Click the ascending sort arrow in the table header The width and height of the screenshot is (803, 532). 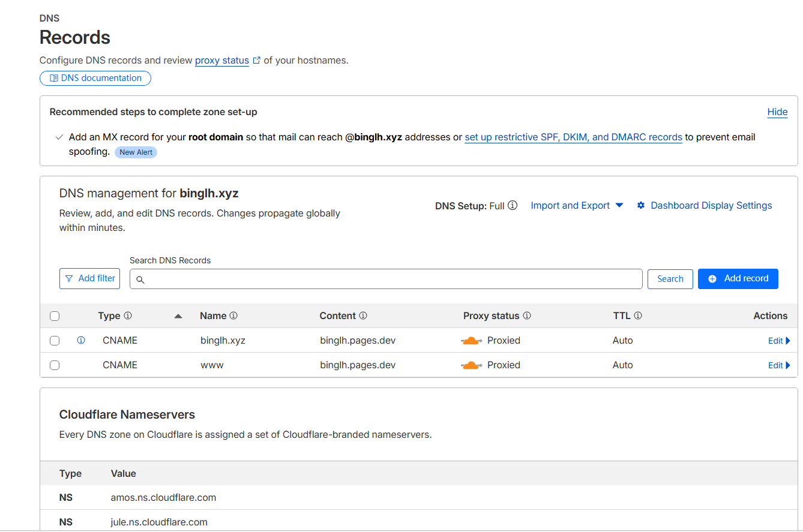point(178,316)
